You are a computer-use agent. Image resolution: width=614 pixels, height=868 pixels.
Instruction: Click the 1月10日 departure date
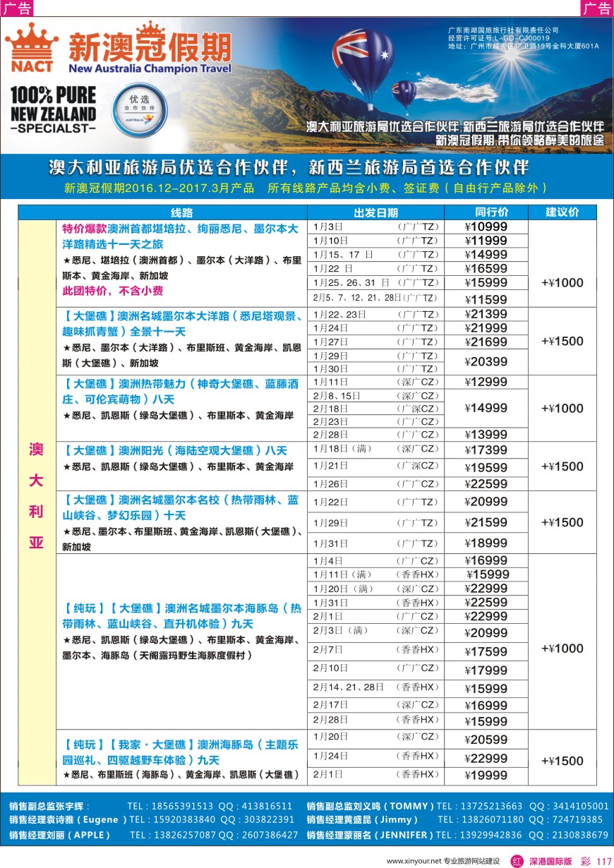click(330, 241)
